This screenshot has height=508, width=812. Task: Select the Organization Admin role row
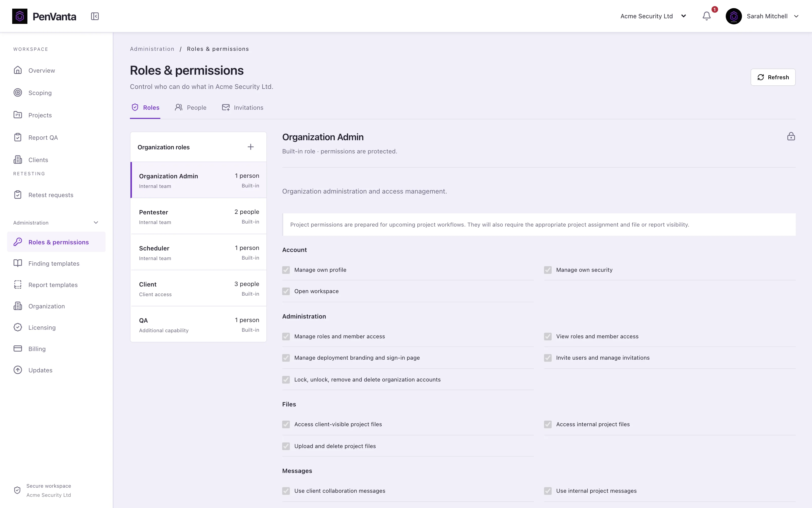click(199, 180)
